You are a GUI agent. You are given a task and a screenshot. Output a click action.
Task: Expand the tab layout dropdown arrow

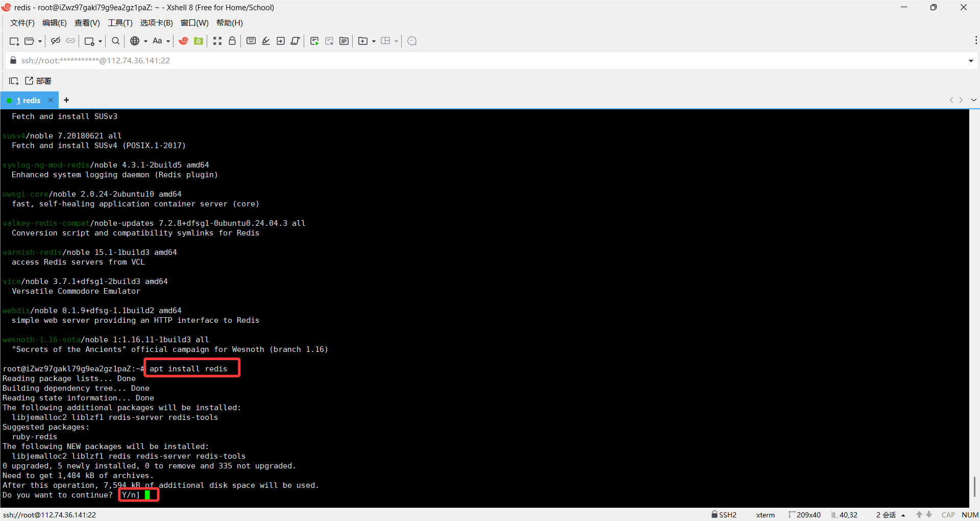[x=396, y=41]
